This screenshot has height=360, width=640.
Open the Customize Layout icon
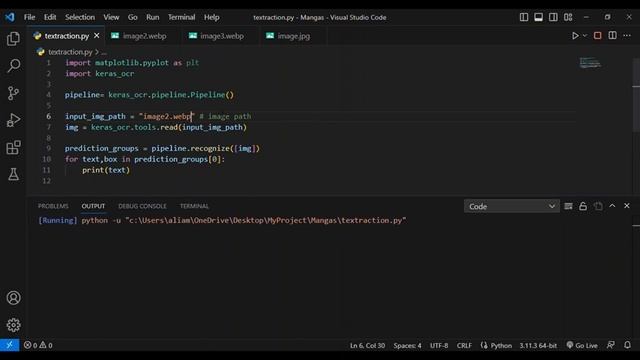(568, 17)
